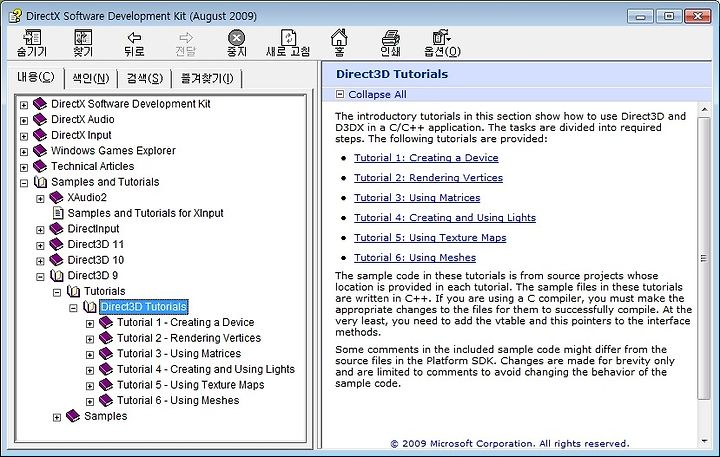Click book icon beside Tutorial 6 - Using Meshes
Viewport: 720px width, 457px height.
pyautogui.click(x=106, y=401)
